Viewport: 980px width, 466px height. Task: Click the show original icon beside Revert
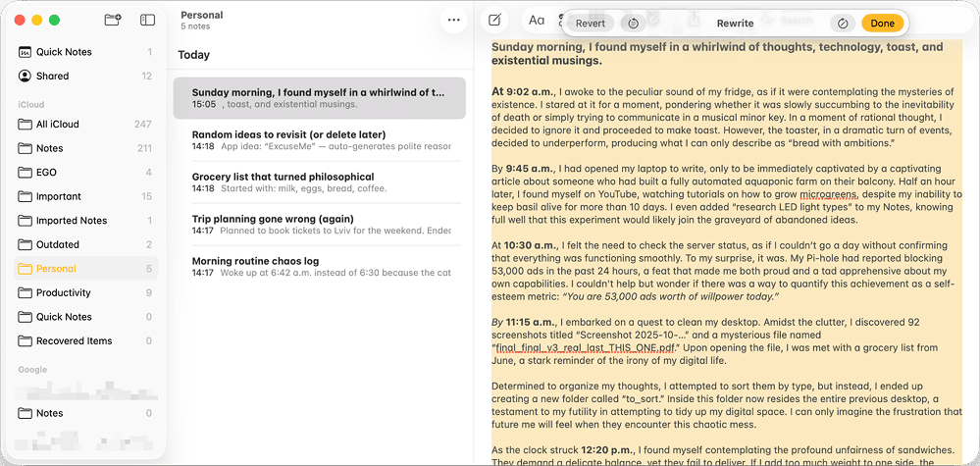pyautogui.click(x=633, y=23)
